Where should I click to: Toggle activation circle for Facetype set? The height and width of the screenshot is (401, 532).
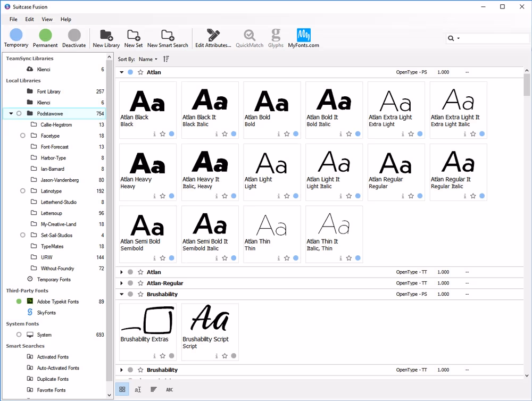23,136
